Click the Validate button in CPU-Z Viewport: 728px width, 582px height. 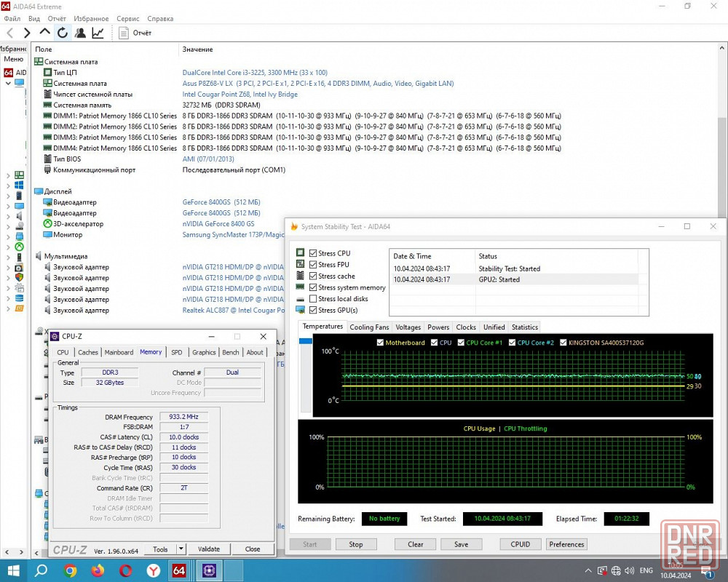[209, 549]
